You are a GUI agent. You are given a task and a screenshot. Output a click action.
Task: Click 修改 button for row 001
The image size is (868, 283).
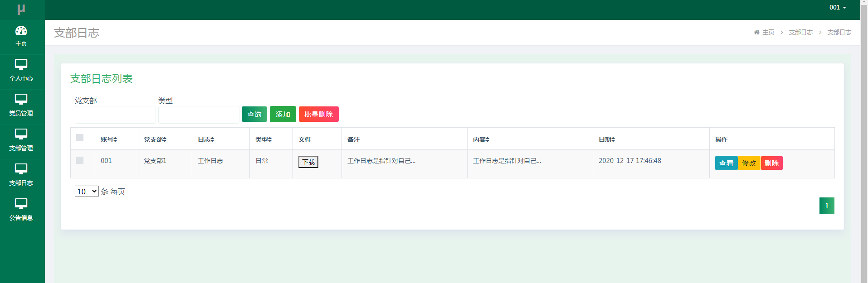tap(749, 163)
